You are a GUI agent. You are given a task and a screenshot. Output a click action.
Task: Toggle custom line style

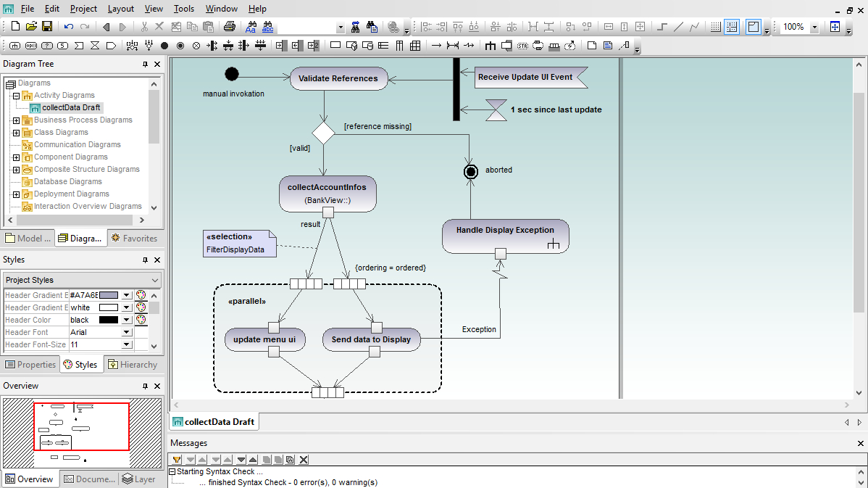695,27
